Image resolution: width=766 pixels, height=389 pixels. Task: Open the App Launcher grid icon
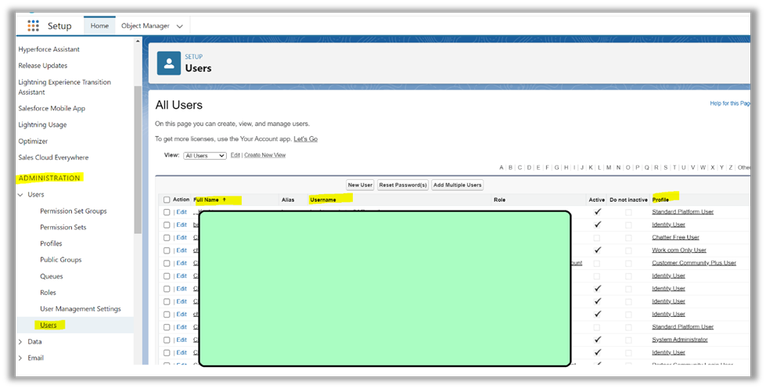click(33, 25)
